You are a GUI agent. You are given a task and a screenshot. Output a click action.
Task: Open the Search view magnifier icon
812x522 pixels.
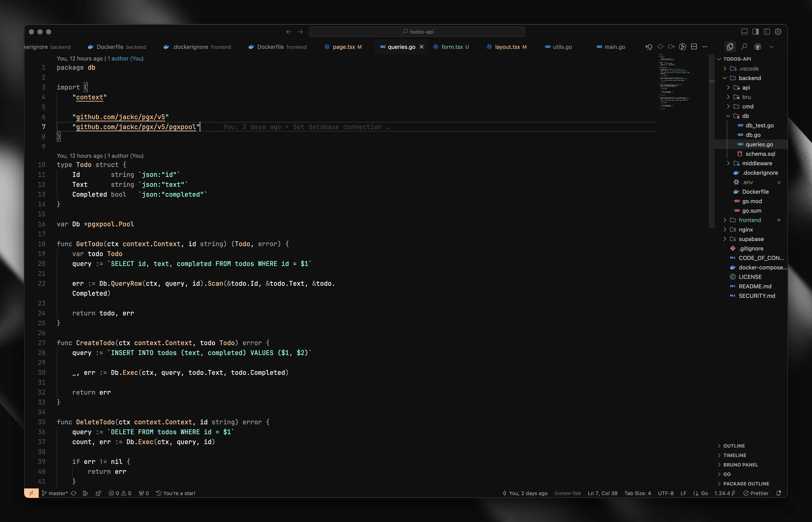click(744, 47)
